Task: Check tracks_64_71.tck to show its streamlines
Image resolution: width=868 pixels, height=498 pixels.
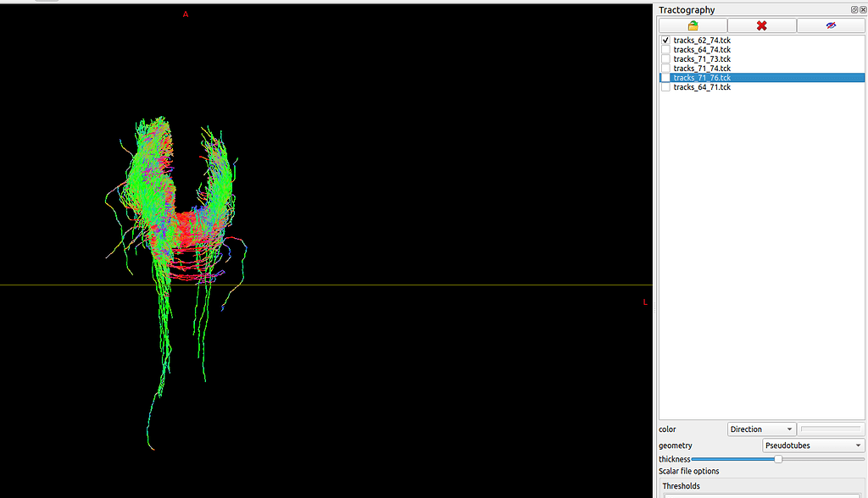Action: 665,86
